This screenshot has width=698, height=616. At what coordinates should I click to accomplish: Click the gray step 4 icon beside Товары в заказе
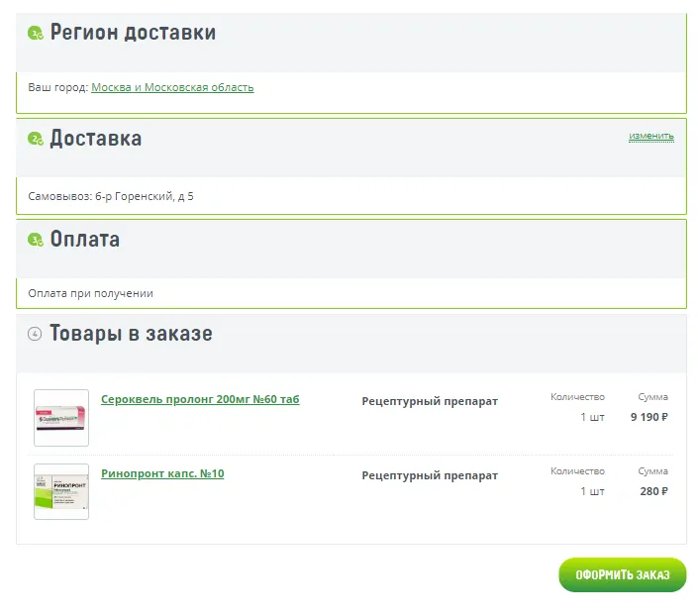(35, 334)
